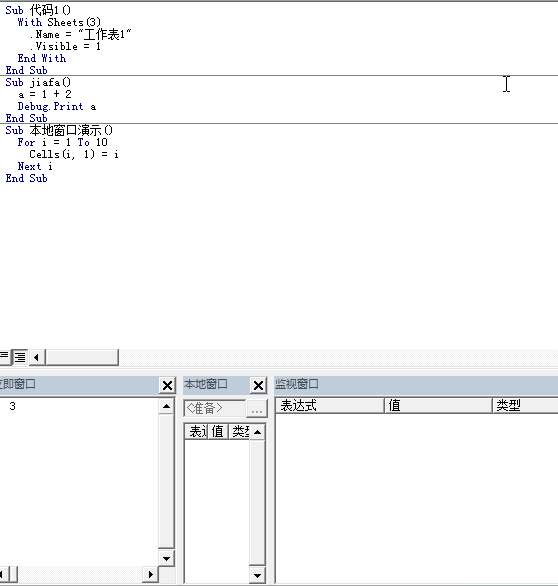
Task: Select 表达式 column header in Watch window
Action: (330, 405)
